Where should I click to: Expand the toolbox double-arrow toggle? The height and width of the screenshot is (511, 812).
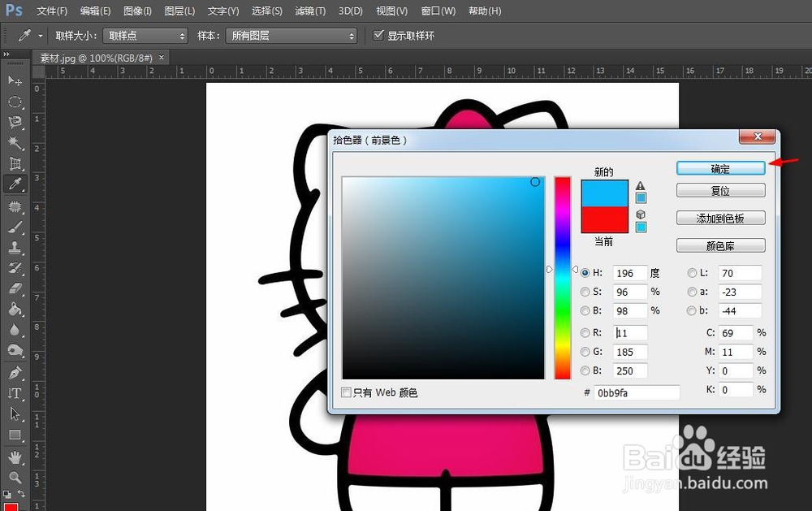pyautogui.click(x=6, y=54)
